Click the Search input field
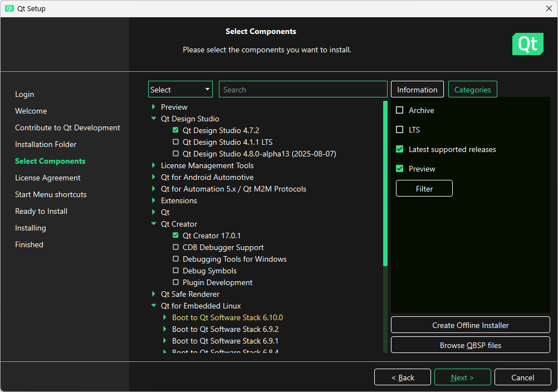 click(303, 89)
